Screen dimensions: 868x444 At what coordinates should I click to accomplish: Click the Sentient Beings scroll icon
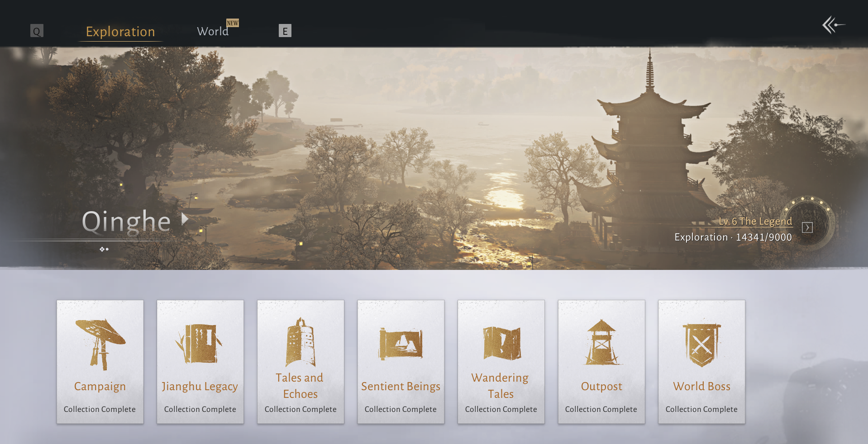point(401,344)
